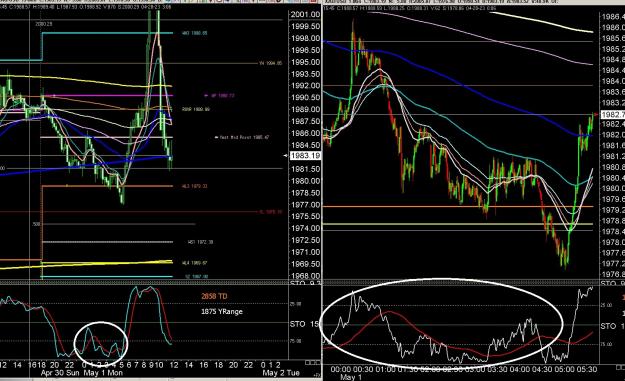The width and height of the screenshot is (625, 381).
Task: Select the magenta pivot line near 1990.50
Action: click(108, 96)
